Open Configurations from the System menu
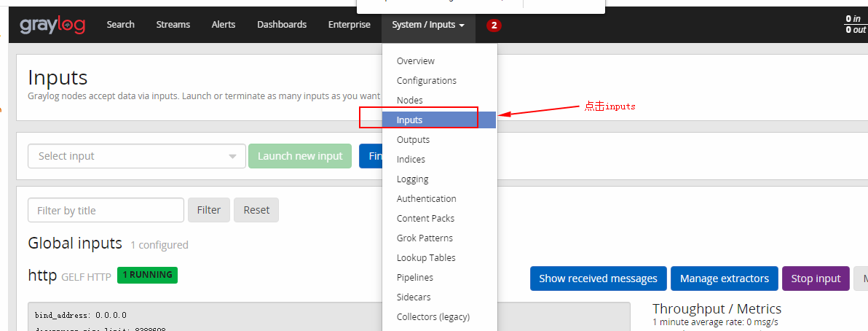The height and width of the screenshot is (331, 868). point(427,81)
